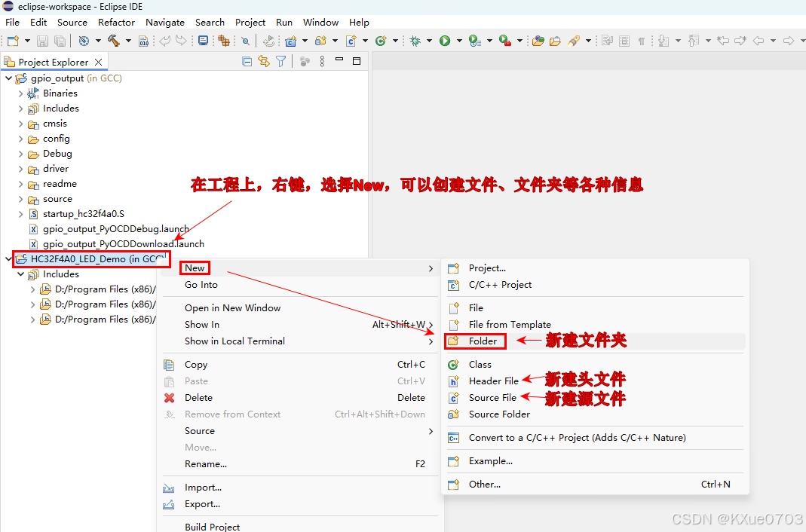Open the dropdown next to New wizard icon

coord(27,41)
